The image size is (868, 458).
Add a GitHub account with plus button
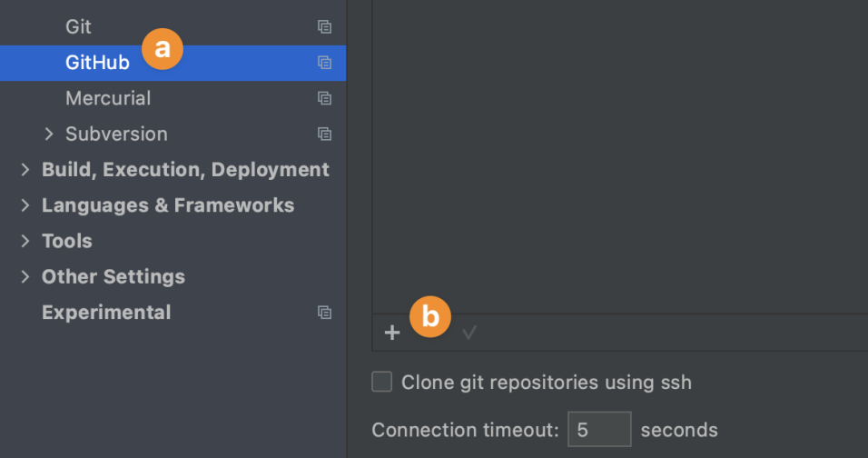coord(392,333)
